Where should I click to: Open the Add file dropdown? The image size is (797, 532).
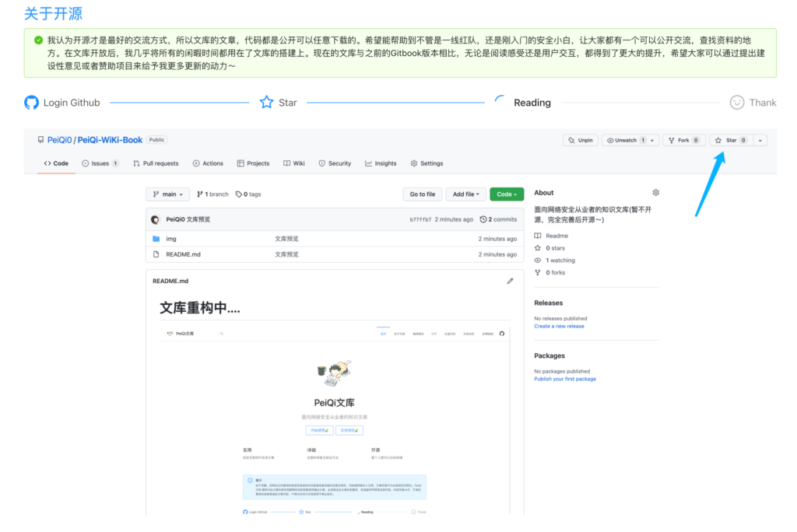point(467,194)
